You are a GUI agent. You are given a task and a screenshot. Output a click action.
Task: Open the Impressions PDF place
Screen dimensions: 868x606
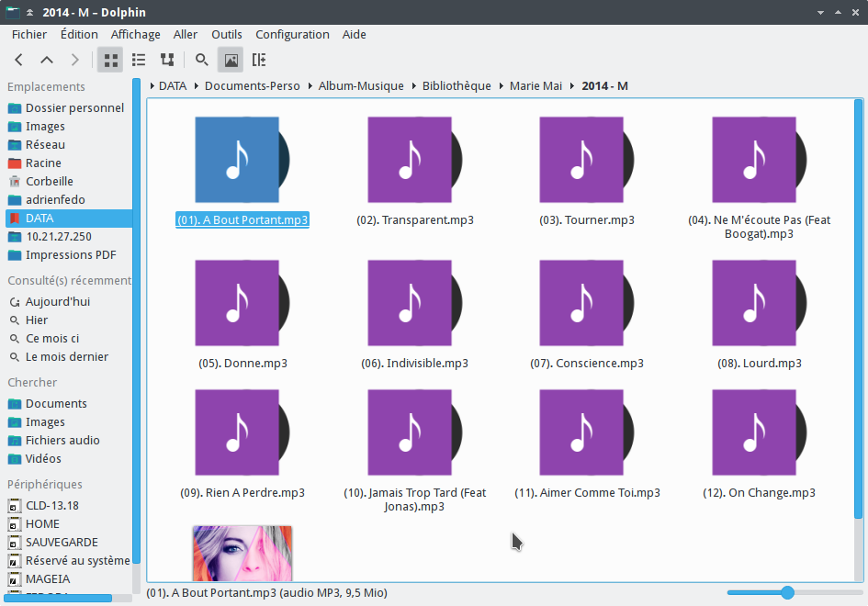tap(69, 254)
